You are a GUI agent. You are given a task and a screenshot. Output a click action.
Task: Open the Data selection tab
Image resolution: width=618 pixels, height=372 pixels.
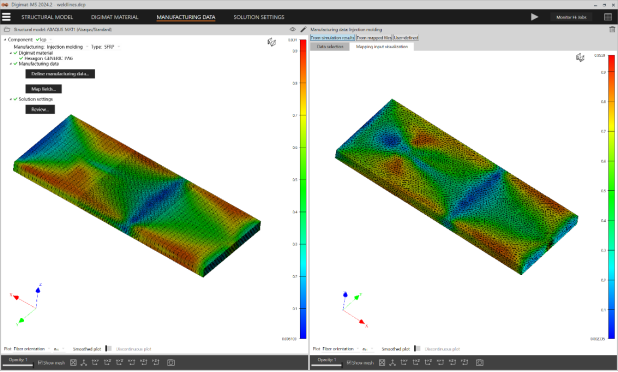[x=330, y=46]
